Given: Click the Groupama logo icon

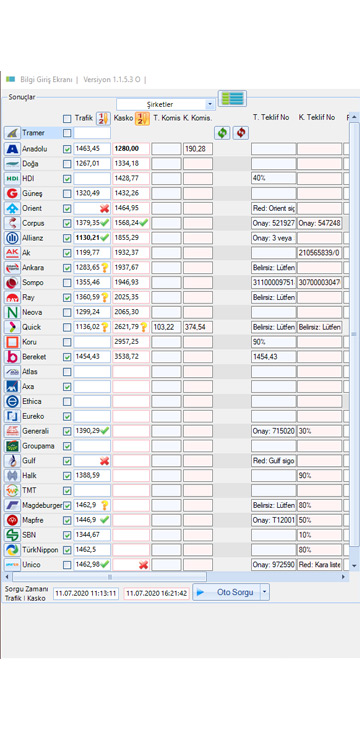Looking at the screenshot, I should (x=12, y=446).
